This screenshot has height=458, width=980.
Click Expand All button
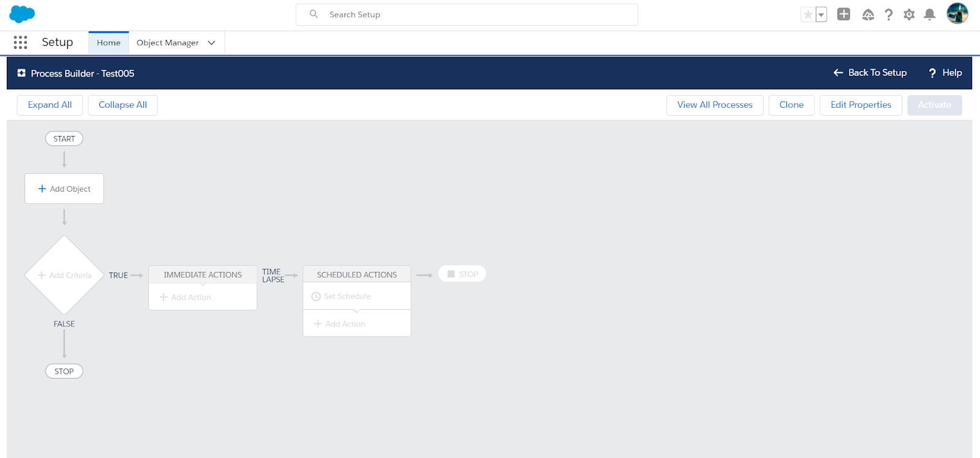pos(50,105)
